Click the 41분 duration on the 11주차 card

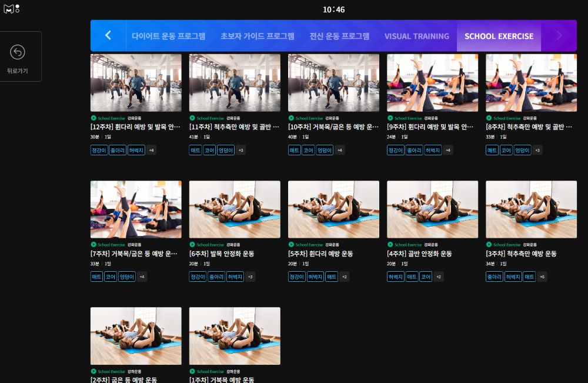pyautogui.click(x=193, y=137)
